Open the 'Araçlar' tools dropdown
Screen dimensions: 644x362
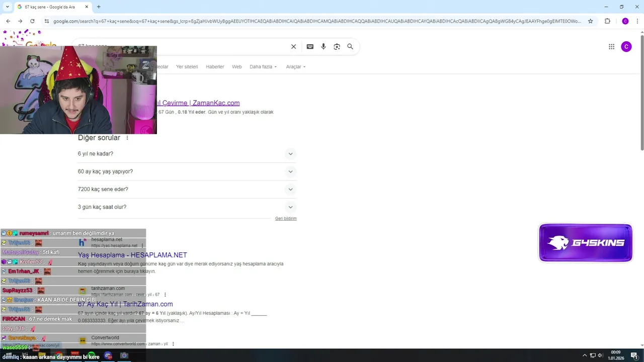point(296,67)
